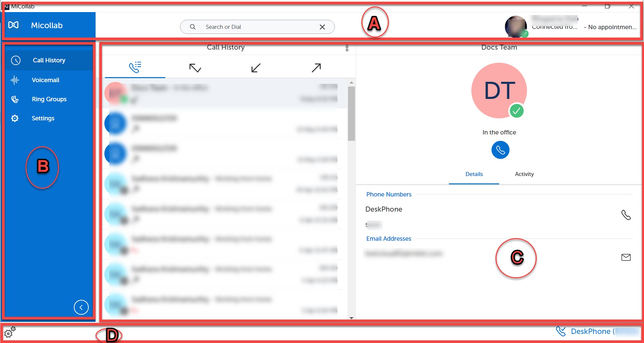Image resolution: width=644 pixels, height=343 pixels.
Task: Switch to the Activity tab
Action: point(524,174)
